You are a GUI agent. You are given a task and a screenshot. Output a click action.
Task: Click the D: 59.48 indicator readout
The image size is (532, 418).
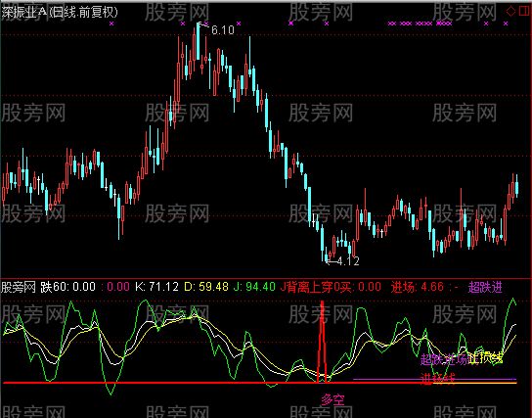coord(206,287)
